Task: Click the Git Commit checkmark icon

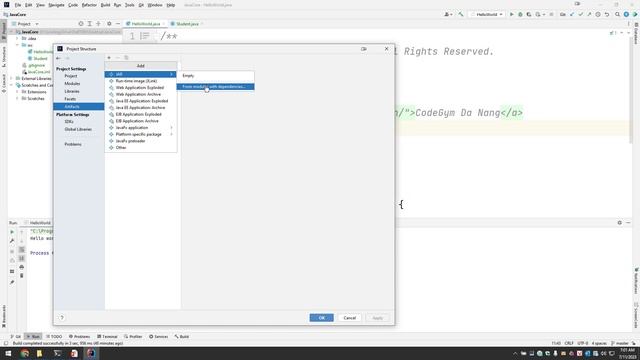Action: click(x=580, y=14)
